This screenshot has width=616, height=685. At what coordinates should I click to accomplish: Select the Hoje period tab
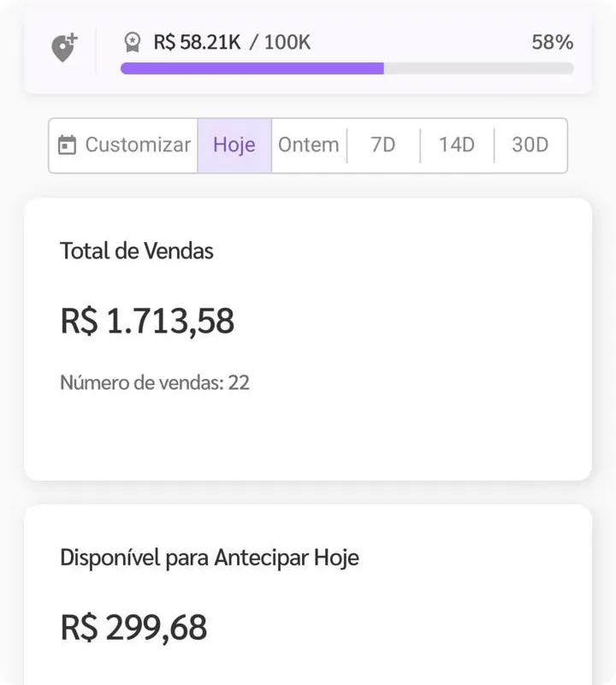[234, 145]
